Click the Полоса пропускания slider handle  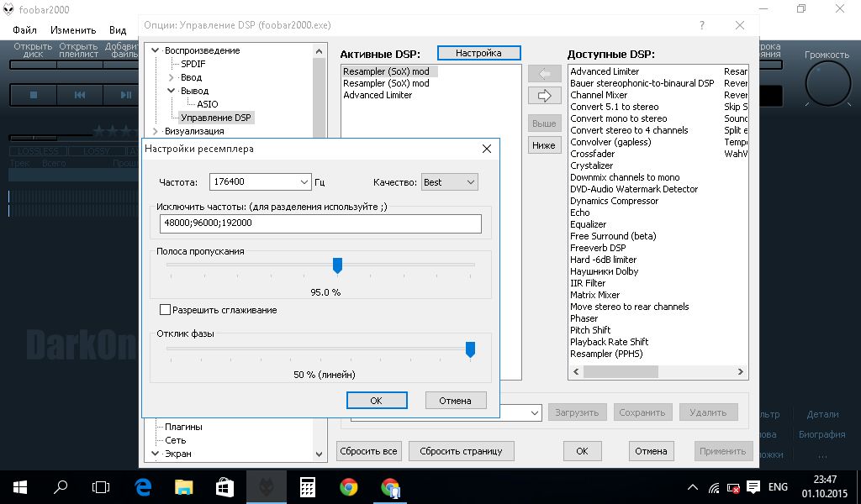tap(338, 265)
